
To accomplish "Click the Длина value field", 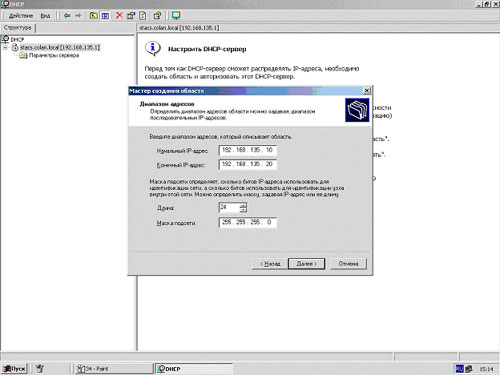I will pyautogui.click(x=229, y=207).
